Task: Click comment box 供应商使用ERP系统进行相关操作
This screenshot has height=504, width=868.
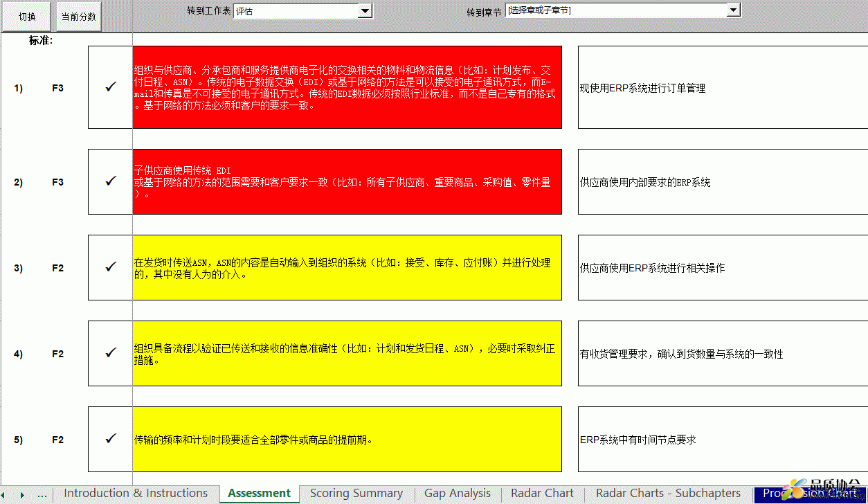Action: (x=723, y=267)
